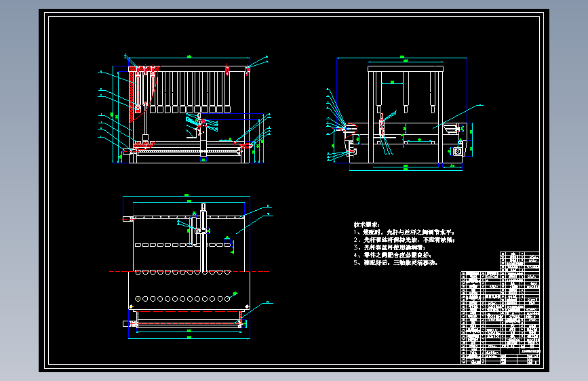Select the 技术要求 heading text
Viewport: 588px width, 381px height.
tap(367, 224)
